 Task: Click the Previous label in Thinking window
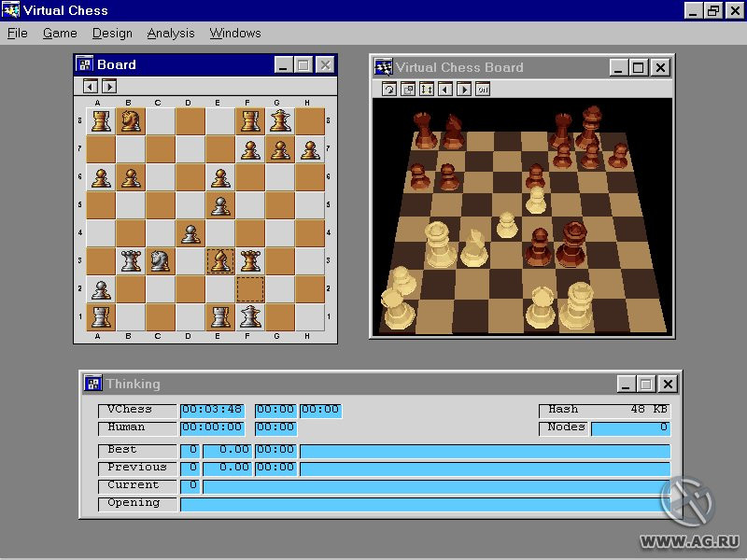pyautogui.click(x=137, y=468)
